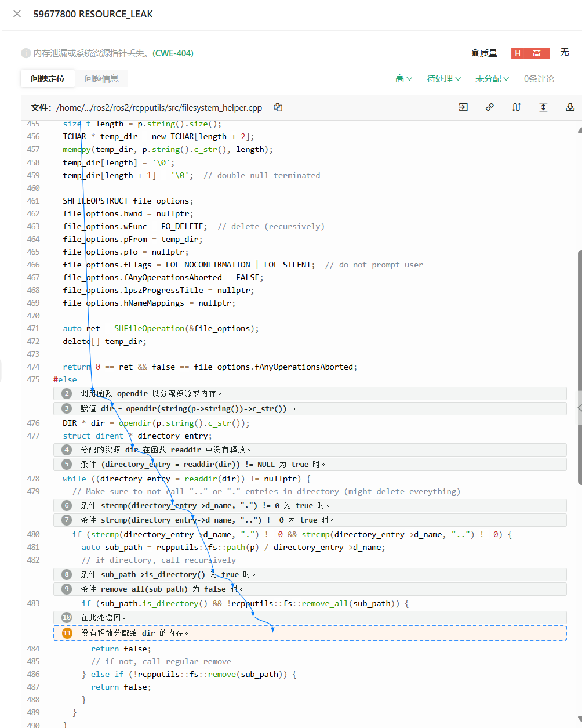Click the jump-to-source arrow icon

click(463, 107)
